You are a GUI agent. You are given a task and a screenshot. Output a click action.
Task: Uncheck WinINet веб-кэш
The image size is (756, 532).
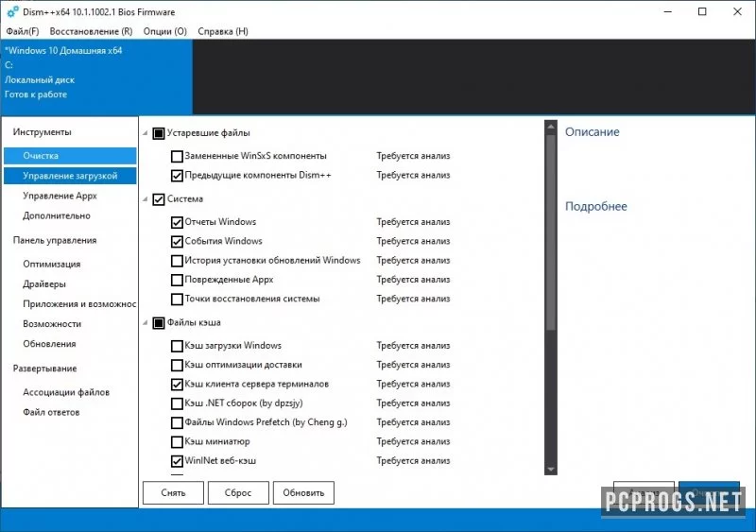point(177,461)
